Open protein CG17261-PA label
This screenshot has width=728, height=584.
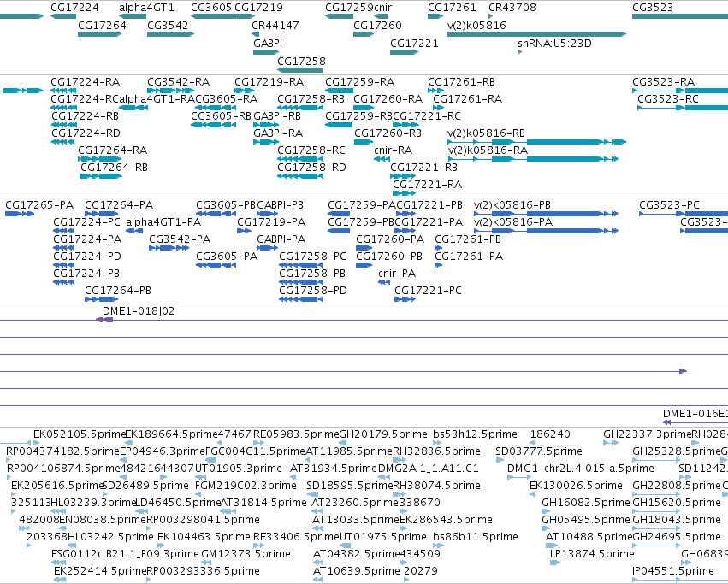click(x=469, y=257)
